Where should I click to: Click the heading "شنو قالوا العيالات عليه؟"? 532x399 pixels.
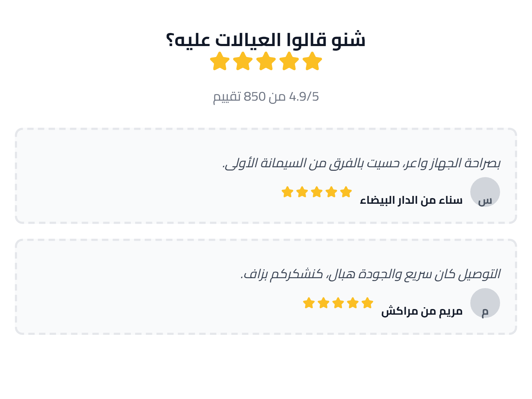click(x=266, y=39)
